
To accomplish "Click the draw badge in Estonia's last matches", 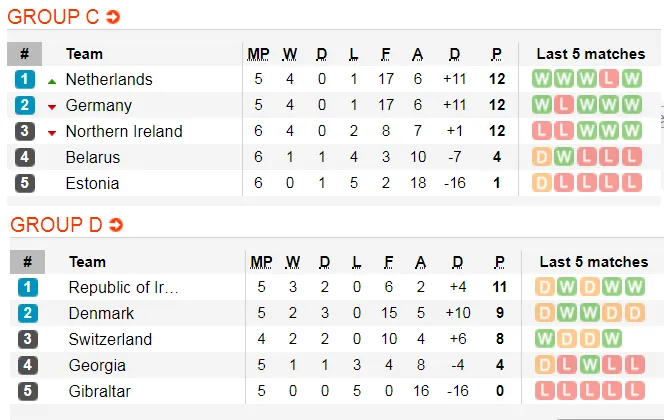I will (x=542, y=183).
